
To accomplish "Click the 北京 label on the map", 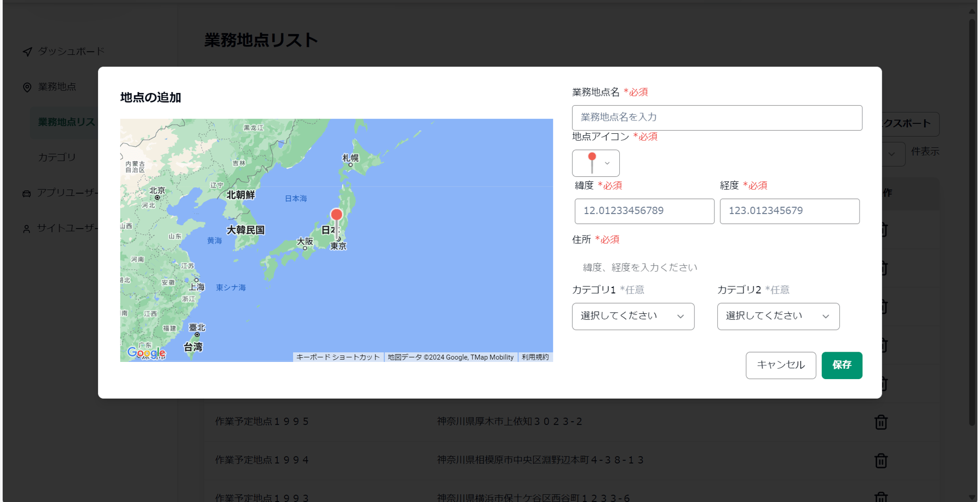I will click(157, 190).
